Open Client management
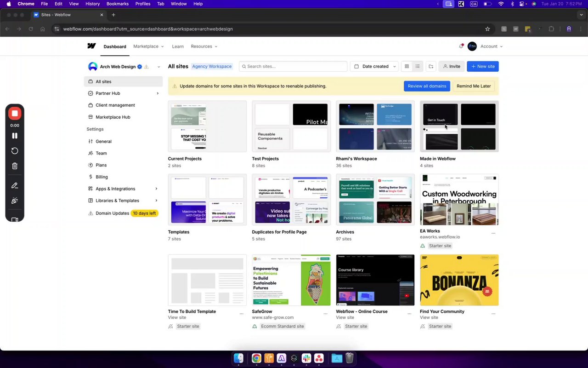 click(x=115, y=105)
